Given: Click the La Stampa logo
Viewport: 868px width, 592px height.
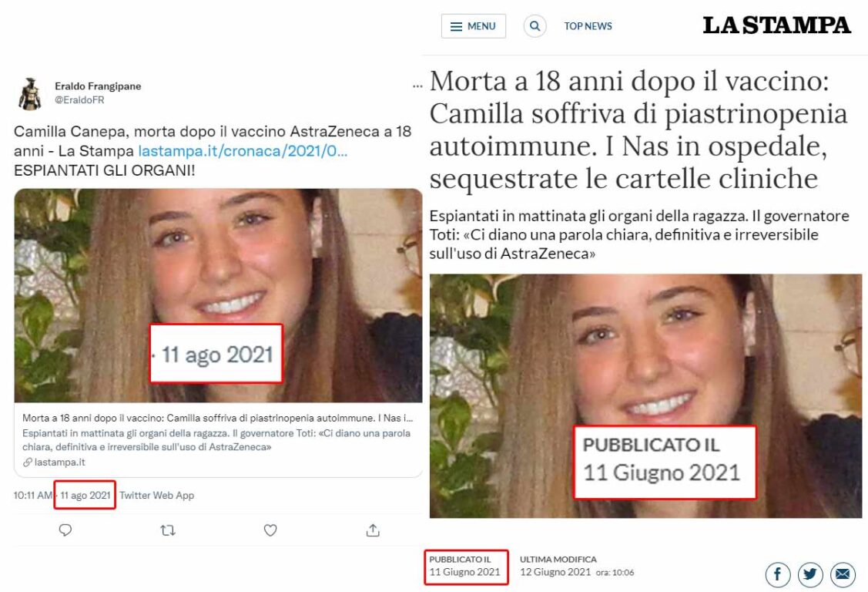Looking at the screenshot, I should click(x=776, y=25).
